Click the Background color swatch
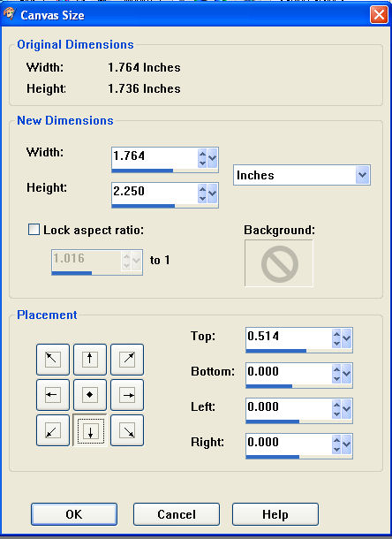The height and width of the screenshot is (539, 392). click(279, 263)
